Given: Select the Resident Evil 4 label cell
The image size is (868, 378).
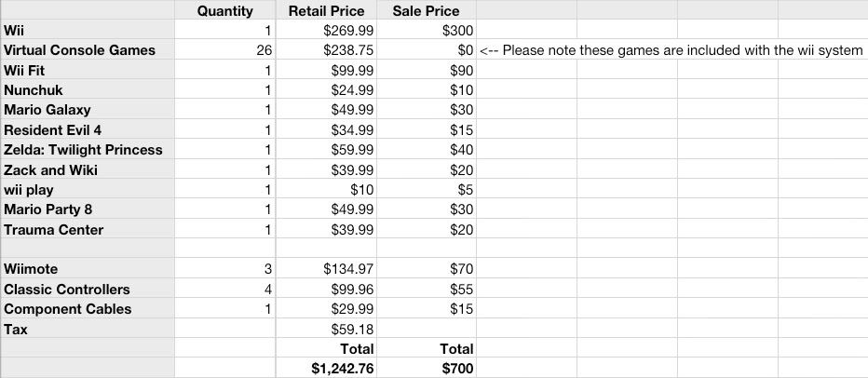Looking at the screenshot, I should click(x=88, y=129).
